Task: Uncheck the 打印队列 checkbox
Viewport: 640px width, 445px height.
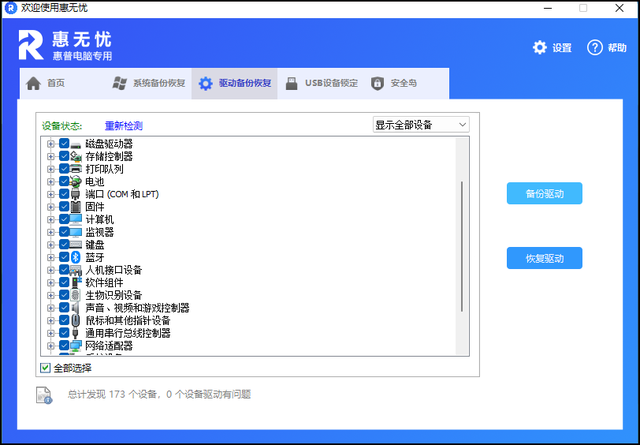Action: (x=64, y=169)
